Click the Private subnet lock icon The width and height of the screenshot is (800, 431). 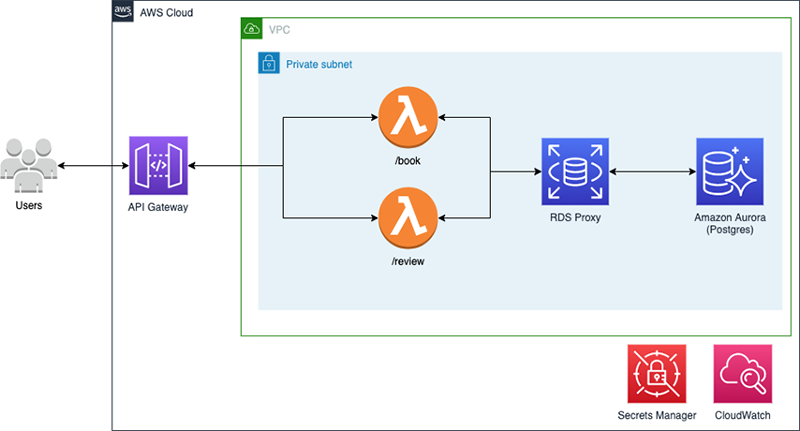[269, 63]
